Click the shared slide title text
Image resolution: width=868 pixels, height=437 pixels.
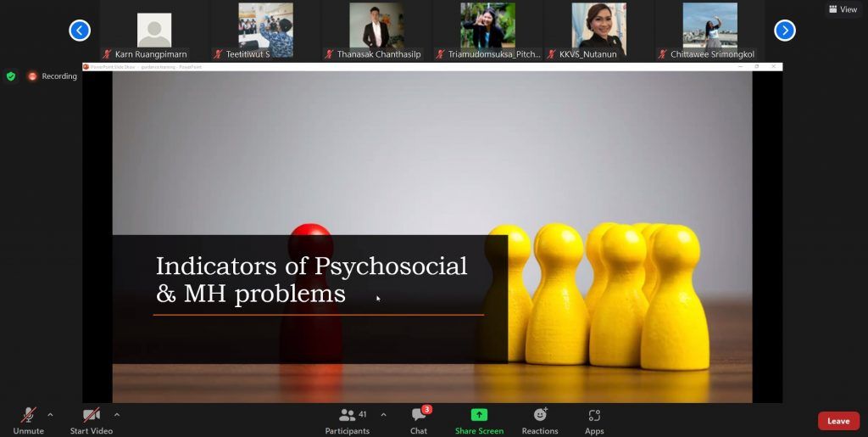pos(311,279)
